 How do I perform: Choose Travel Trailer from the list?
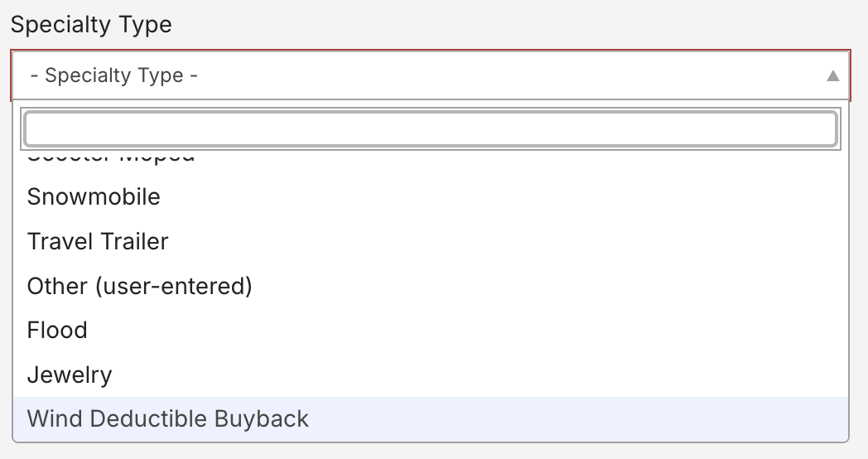coord(98,242)
